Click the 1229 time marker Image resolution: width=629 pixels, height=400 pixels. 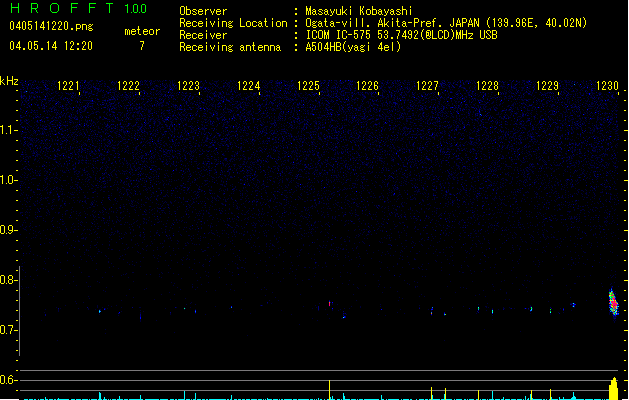(548, 86)
